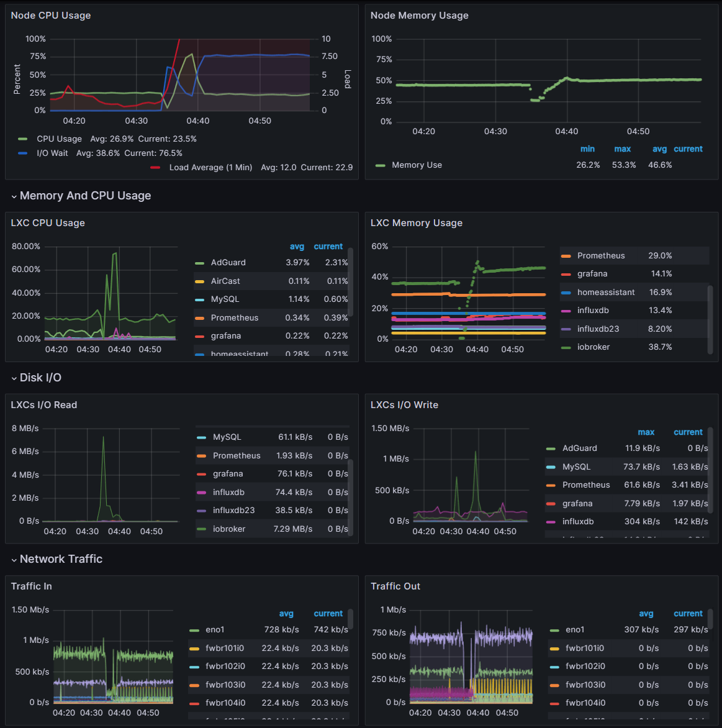The image size is (722, 728).
Task: Sort Traffic In legend by avg
Action: (286, 614)
